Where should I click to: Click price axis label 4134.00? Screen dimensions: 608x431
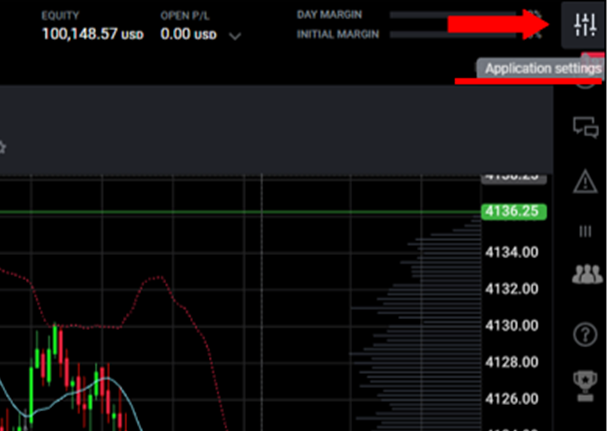pos(512,253)
